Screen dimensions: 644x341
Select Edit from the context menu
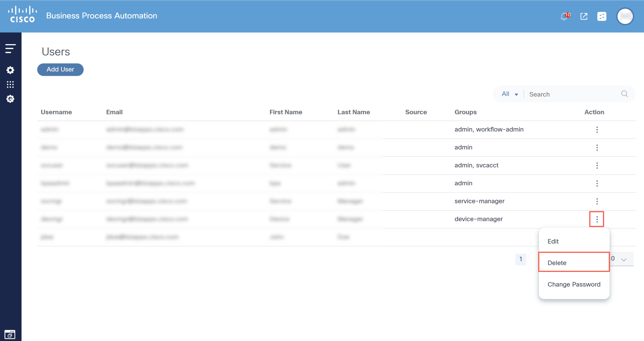[x=553, y=241]
